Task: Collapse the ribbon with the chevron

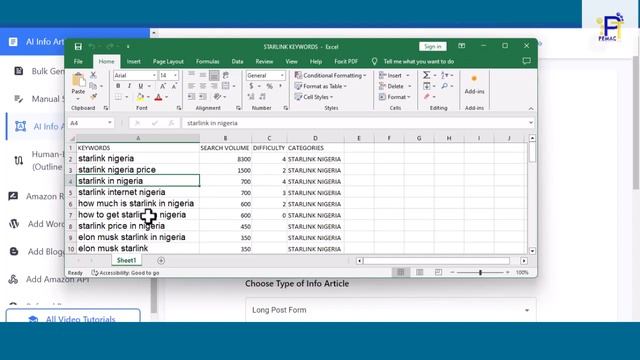Action: (531, 109)
